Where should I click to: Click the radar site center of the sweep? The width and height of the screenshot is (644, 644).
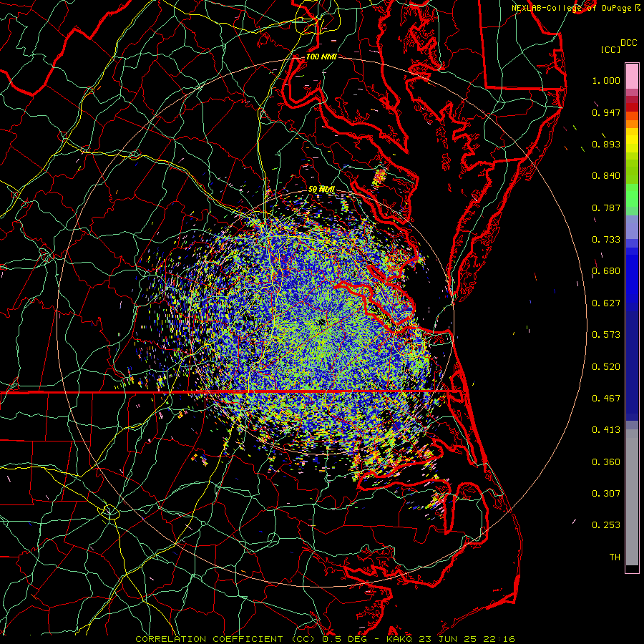tap(321, 322)
